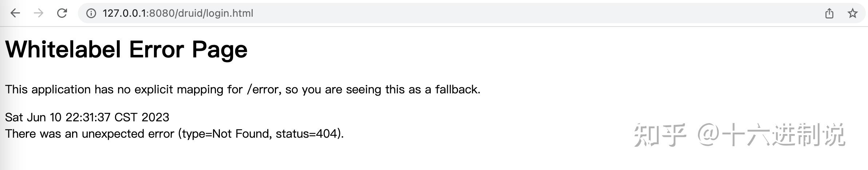Click the @十六进制说 watermark text
This screenshot has height=170, width=868.
tap(771, 135)
